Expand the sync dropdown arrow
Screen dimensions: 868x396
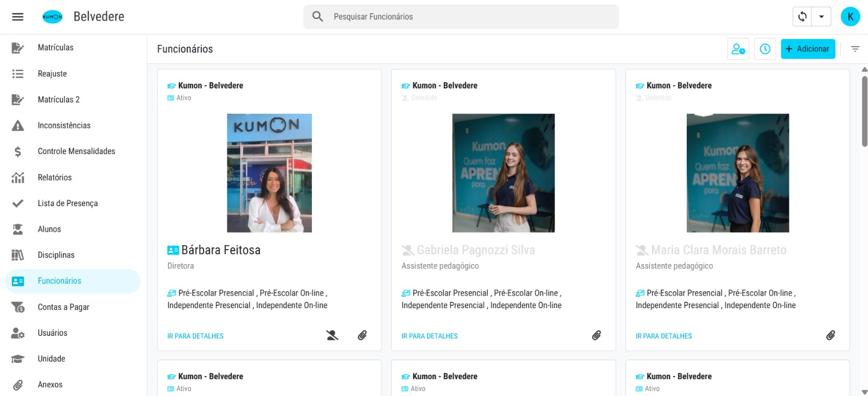[821, 17]
